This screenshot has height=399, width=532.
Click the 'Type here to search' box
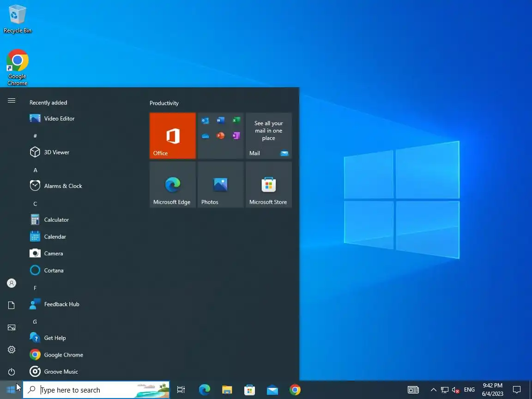tap(96, 390)
